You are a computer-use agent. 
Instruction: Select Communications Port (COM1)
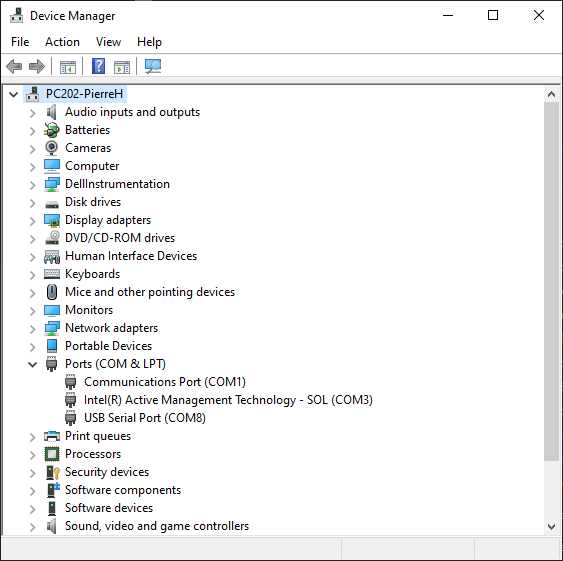(x=165, y=382)
